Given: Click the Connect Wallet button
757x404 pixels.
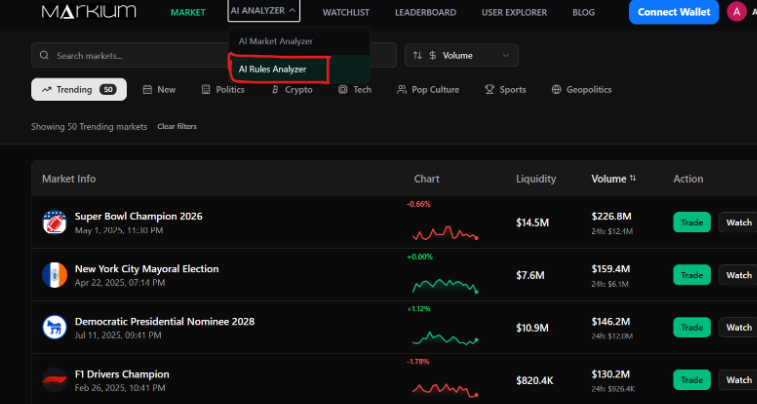Looking at the screenshot, I should 674,12.
